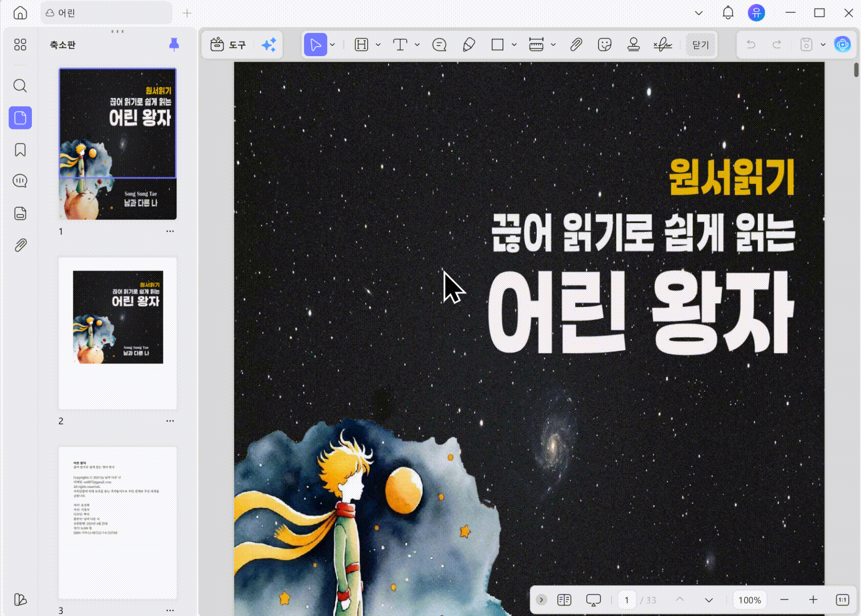This screenshot has height=616, width=861.
Task: Open the sticker tool
Action: 605,45
